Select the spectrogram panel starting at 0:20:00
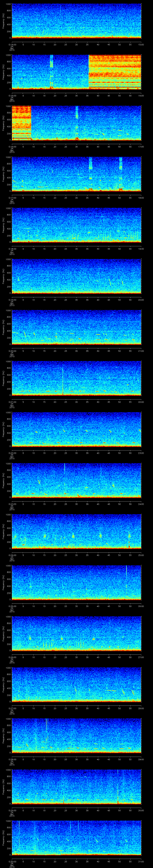The image size is (153, 868). point(76,327)
